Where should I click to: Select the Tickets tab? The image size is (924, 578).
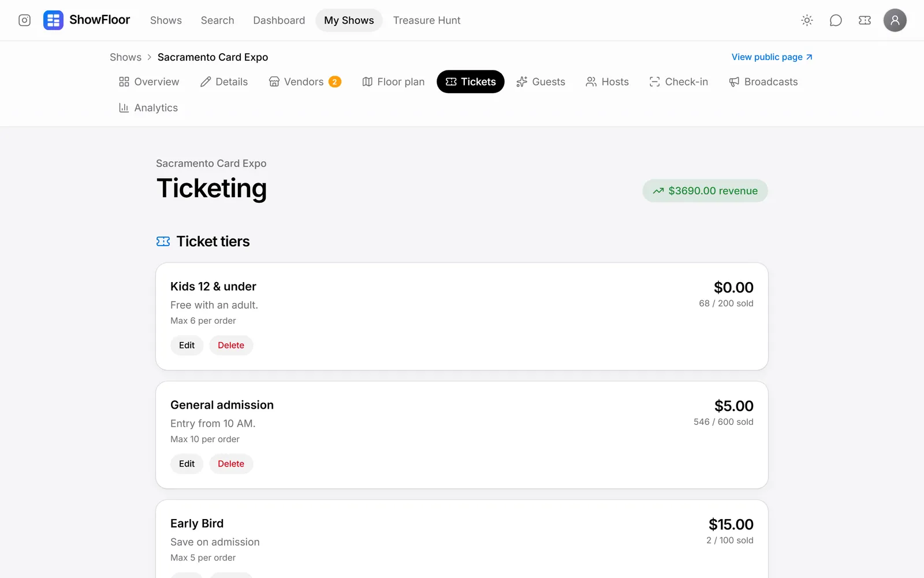pyautogui.click(x=471, y=81)
